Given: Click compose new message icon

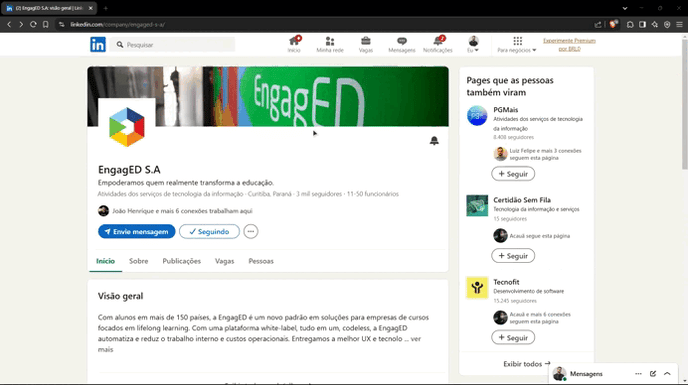Looking at the screenshot, I should pyautogui.click(x=653, y=374).
